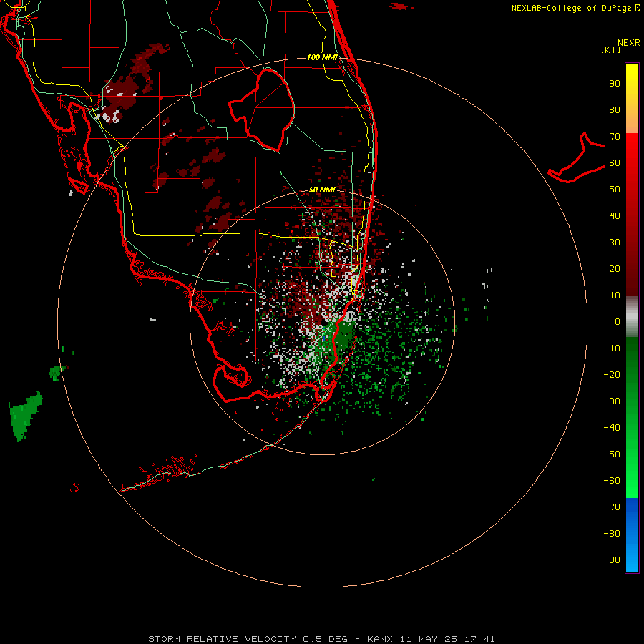Image resolution: width=644 pixels, height=644 pixels.
Task: Click the 30 value on the velocity scale
Action: [615, 243]
